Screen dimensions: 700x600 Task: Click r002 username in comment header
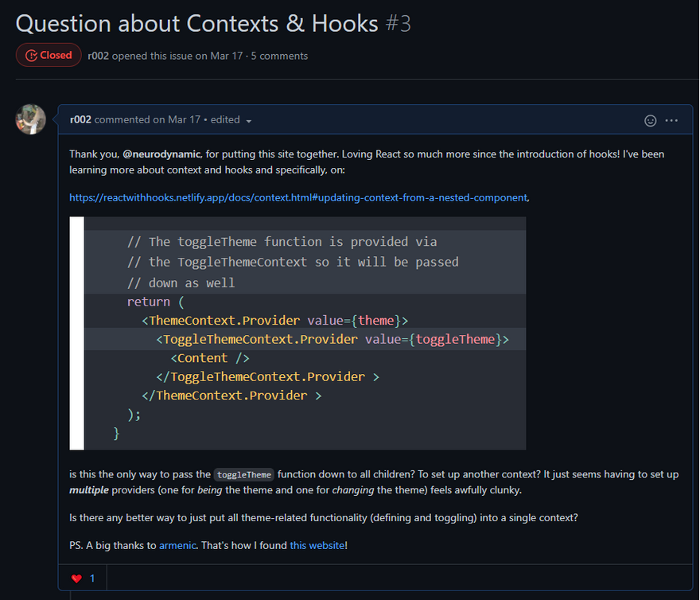pyautogui.click(x=81, y=119)
